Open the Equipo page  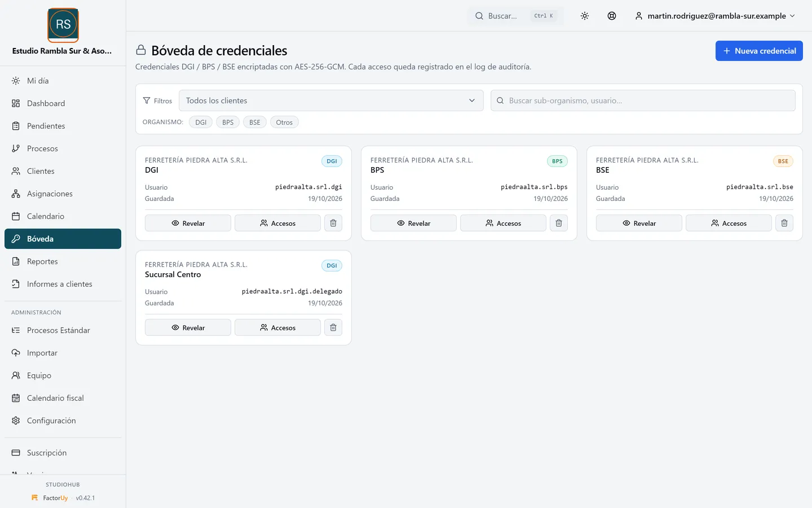click(63, 375)
